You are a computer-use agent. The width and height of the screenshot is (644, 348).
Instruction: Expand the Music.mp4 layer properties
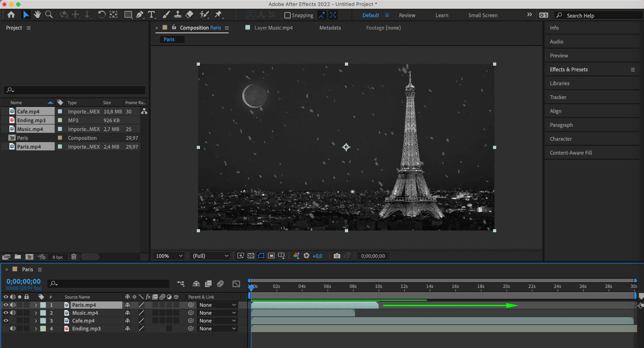pos(36,313)
